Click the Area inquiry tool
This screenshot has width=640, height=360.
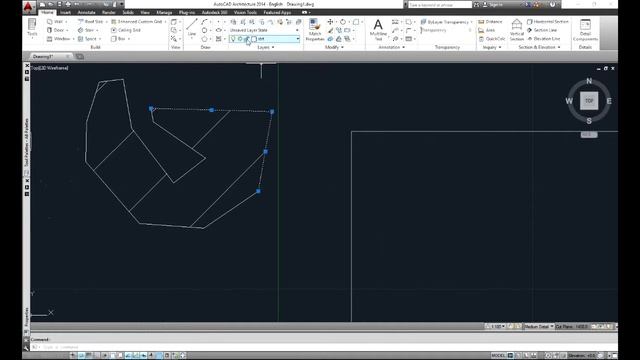(487, 30)
